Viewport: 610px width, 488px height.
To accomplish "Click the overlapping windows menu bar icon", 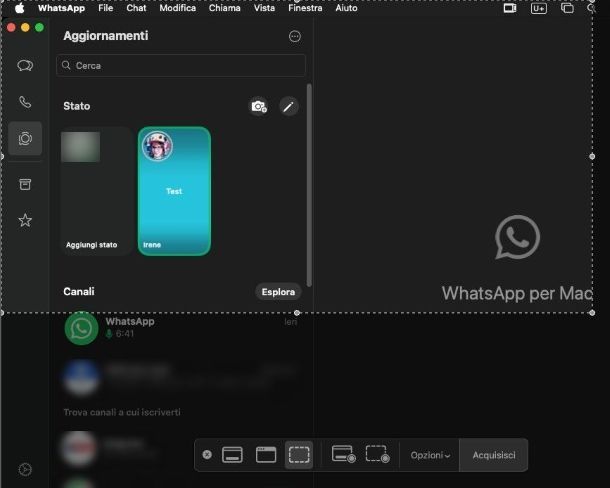I will click(x=567, y=8).
